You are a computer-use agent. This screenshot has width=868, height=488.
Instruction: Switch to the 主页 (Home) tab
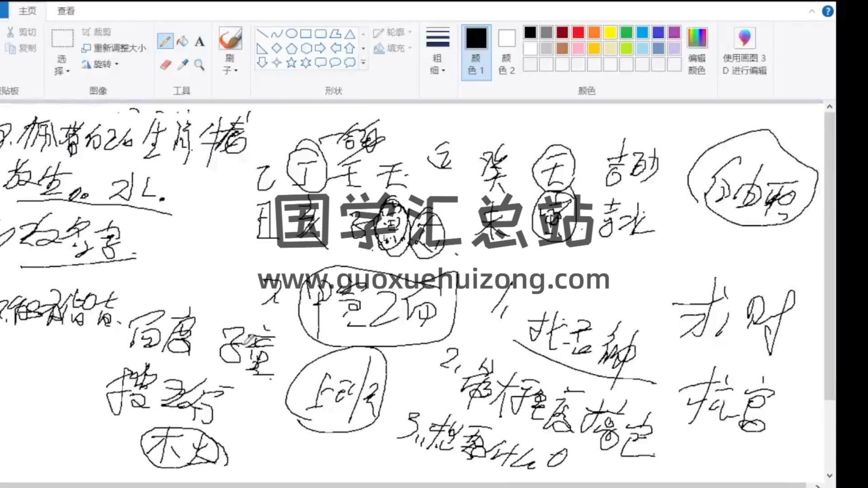tap(27, 11)
